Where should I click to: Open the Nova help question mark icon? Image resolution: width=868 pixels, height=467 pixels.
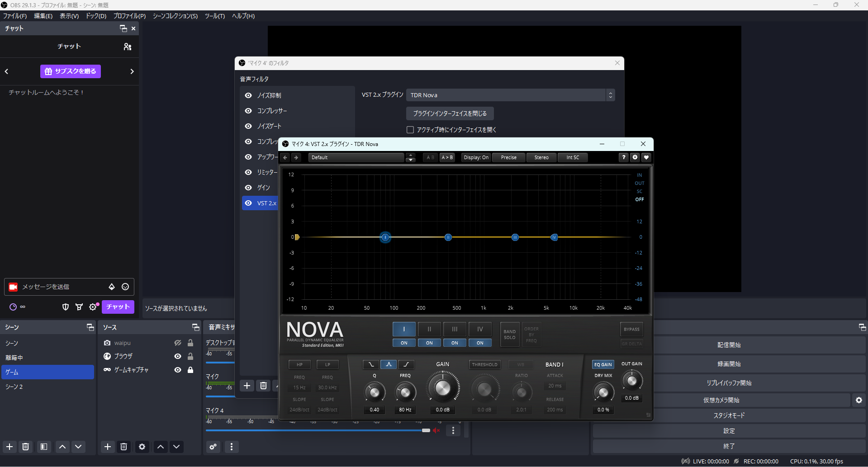[624, 157]
